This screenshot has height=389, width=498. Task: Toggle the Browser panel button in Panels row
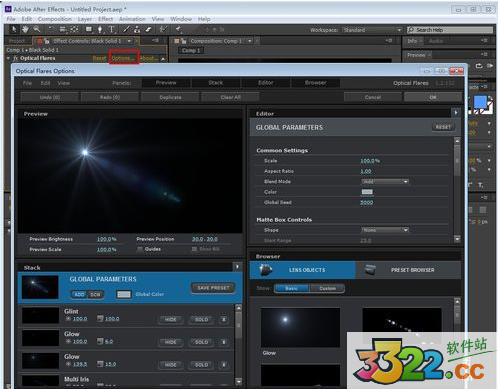tap(316, 83)
